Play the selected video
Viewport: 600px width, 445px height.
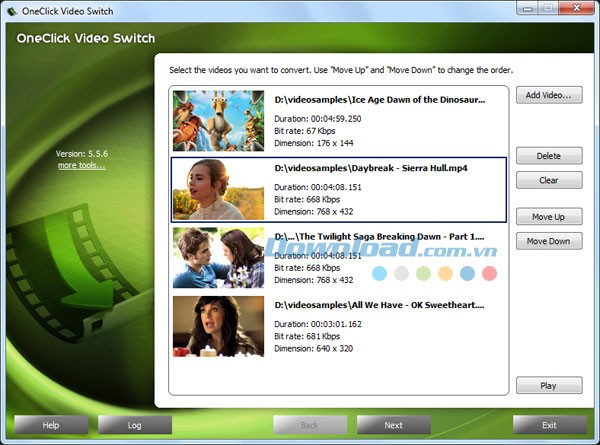point(549,385)
